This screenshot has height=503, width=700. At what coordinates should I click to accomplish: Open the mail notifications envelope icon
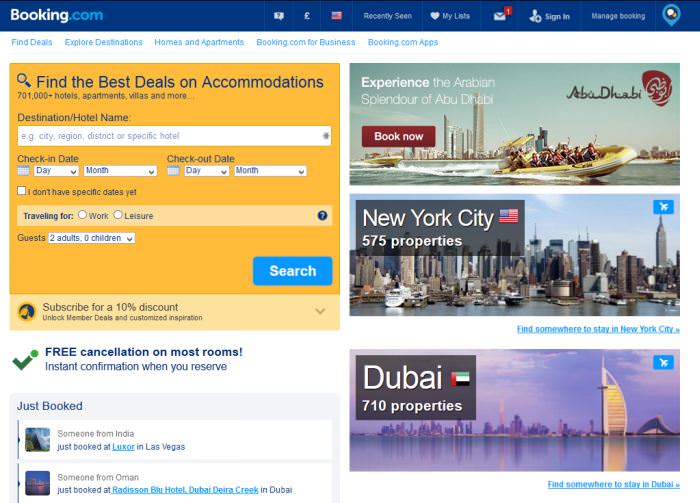(500, 16)
